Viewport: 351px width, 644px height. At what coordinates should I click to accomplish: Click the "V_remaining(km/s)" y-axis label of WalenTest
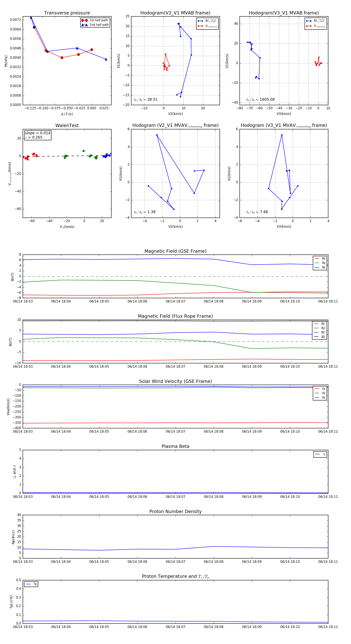pyautogui.click(x=10, y=173)
